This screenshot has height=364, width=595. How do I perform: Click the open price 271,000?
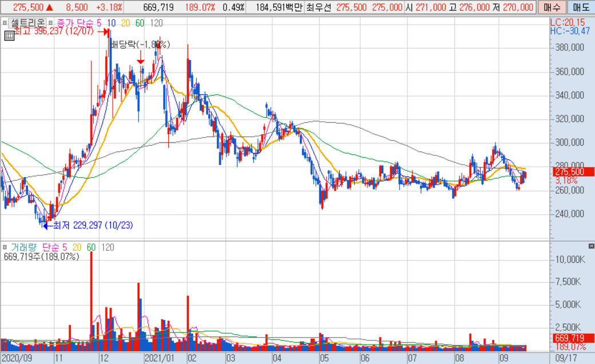click(431, 7)
